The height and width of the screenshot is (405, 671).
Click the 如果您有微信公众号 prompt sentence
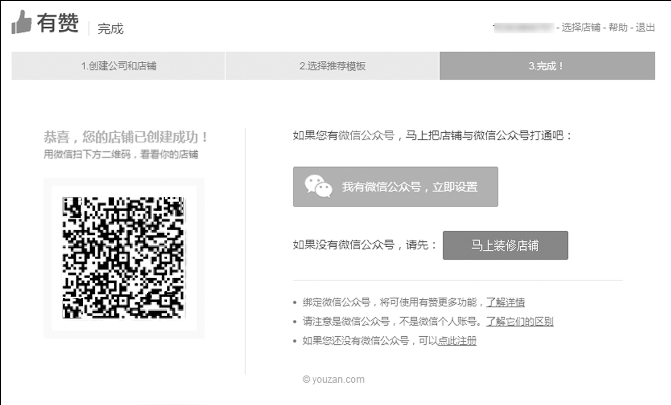[x=432, y=136]
